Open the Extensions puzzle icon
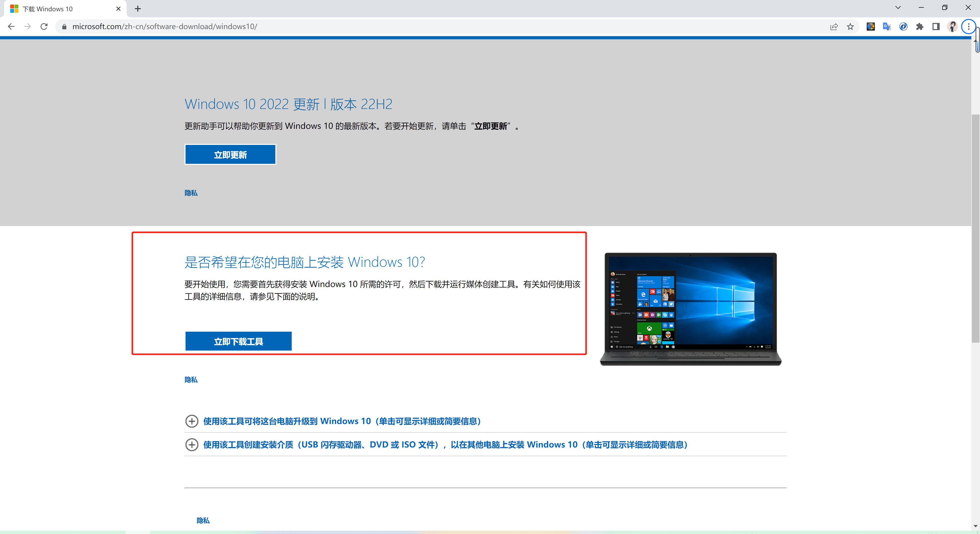 [x=920, y=26]
